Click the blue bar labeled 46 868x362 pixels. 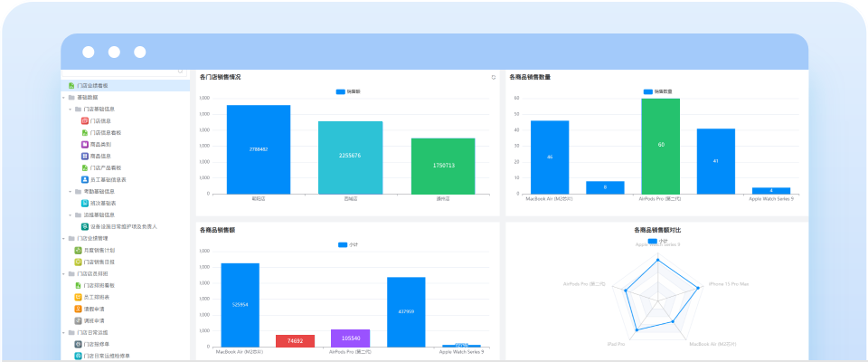(x=550, y=157)
